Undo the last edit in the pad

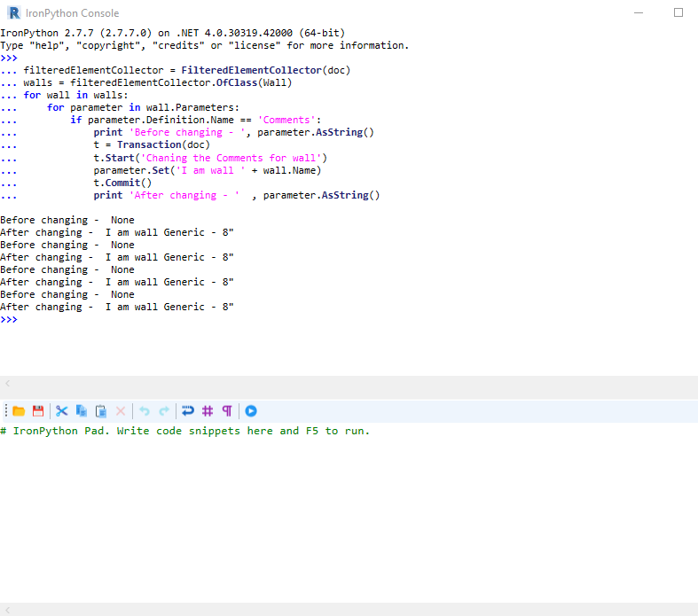145,411
